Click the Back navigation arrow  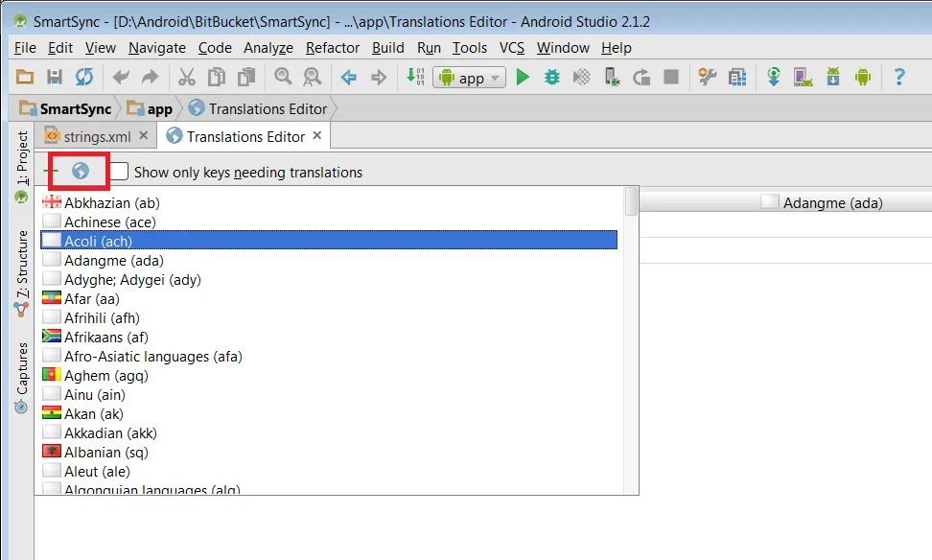pyautogui.click(x=349, y=78)
